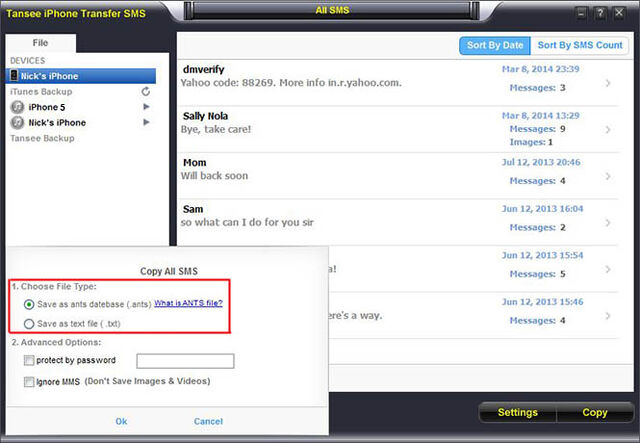The image size is (640, 443).
Task: Click date 'Mar 8, 2014 13:29'
Action: (540, 116)
